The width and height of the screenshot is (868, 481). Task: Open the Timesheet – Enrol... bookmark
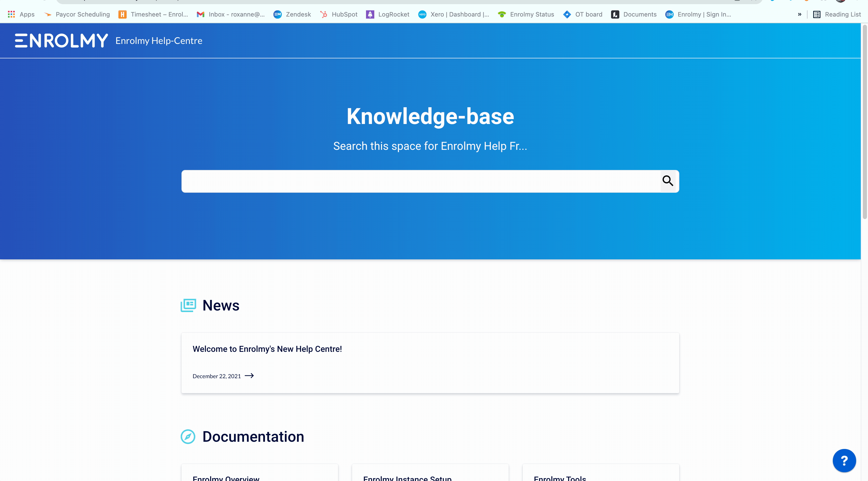click(153, 14)
